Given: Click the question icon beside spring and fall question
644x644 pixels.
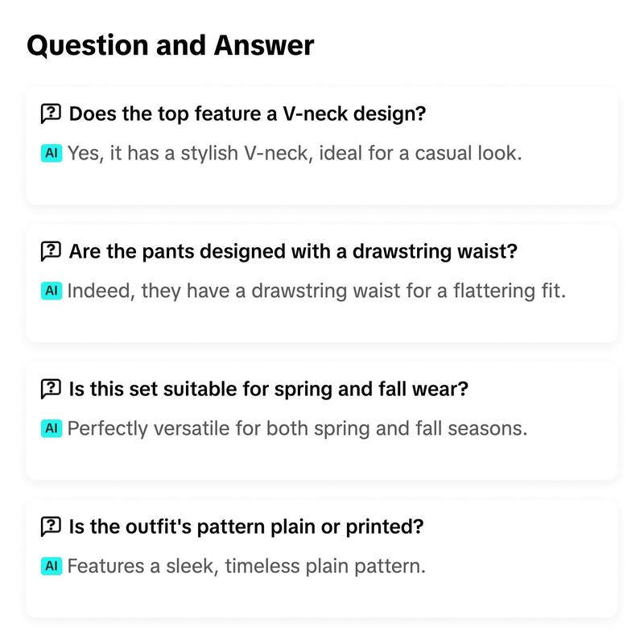Looking at the screenshot, I should coord(51,389).
